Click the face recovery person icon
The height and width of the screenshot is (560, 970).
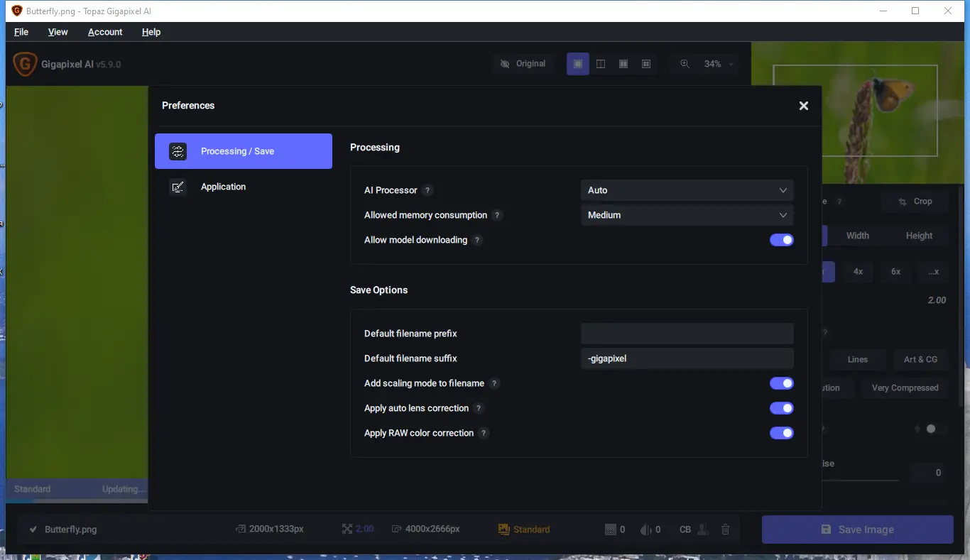(x=702, y=529)
